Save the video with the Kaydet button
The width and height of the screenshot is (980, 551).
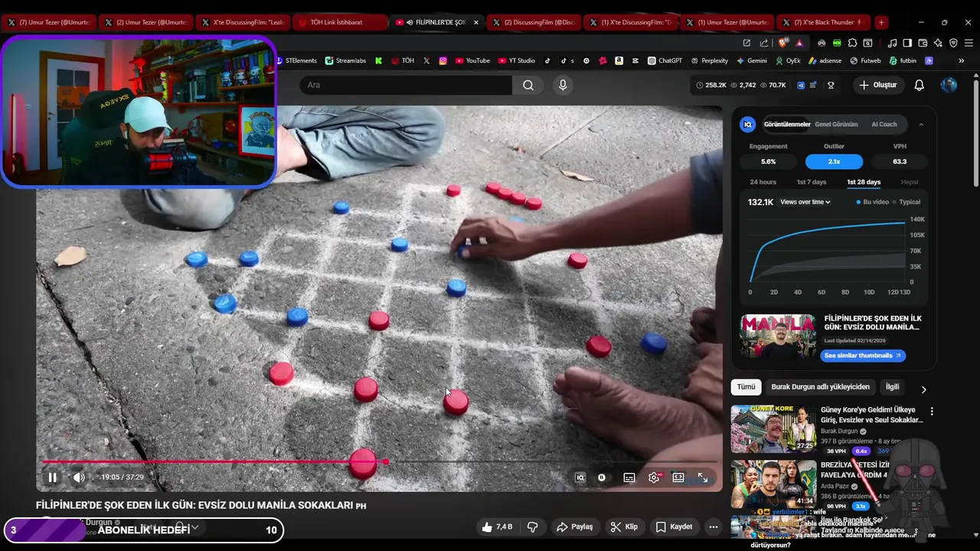tap(674, 527)
